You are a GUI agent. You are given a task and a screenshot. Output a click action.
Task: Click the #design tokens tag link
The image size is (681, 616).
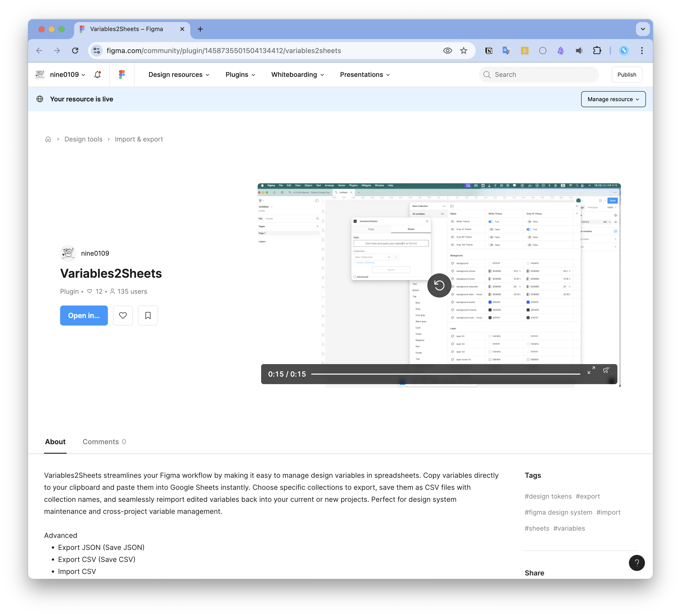pyautogui.click(x=548, y=496)
